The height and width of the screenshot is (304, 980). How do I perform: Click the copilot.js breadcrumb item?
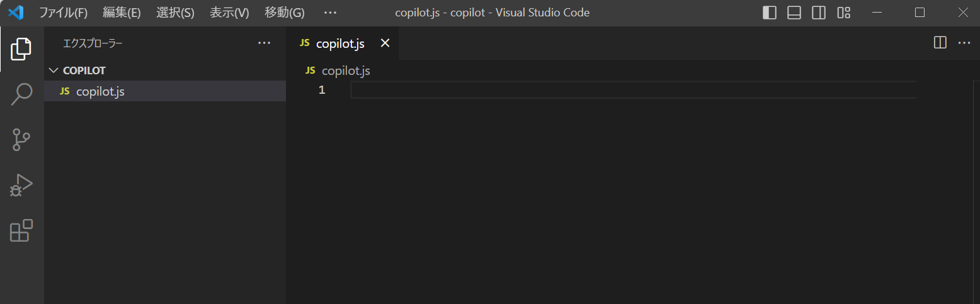[345, 70]
